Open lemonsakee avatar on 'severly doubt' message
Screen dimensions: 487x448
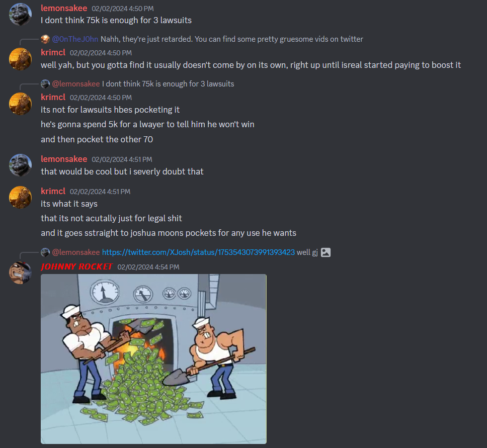[20, 165]
